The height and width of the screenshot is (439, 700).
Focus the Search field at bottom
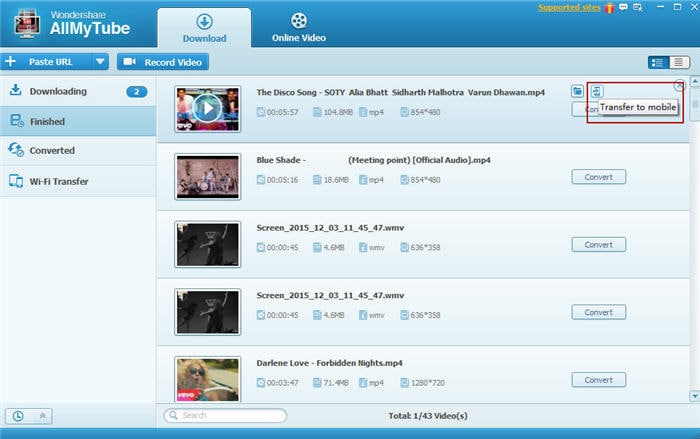225,415
